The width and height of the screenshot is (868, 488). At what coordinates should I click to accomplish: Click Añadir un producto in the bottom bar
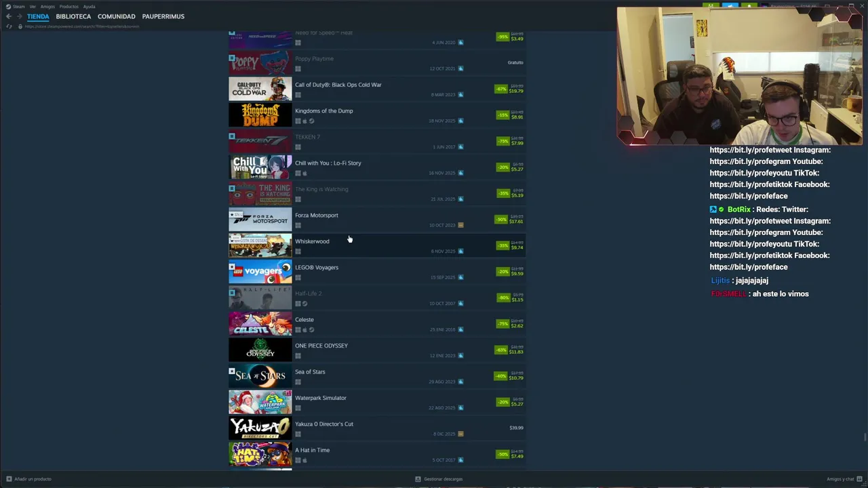(x=28, y=479)
